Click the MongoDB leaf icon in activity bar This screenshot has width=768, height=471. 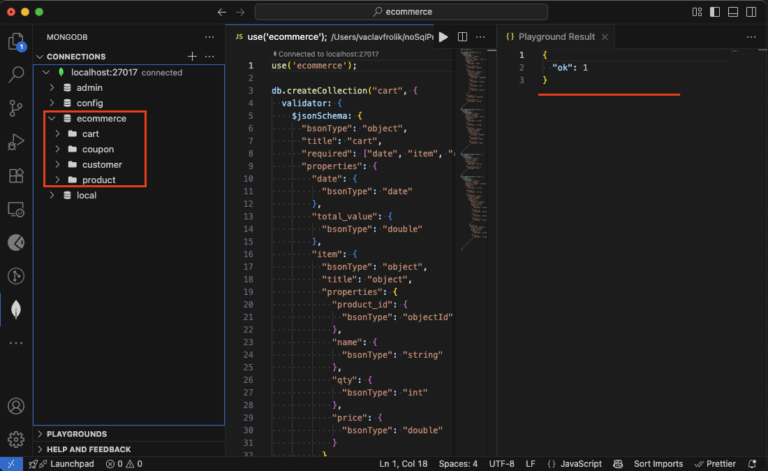[x=16, y=309]
